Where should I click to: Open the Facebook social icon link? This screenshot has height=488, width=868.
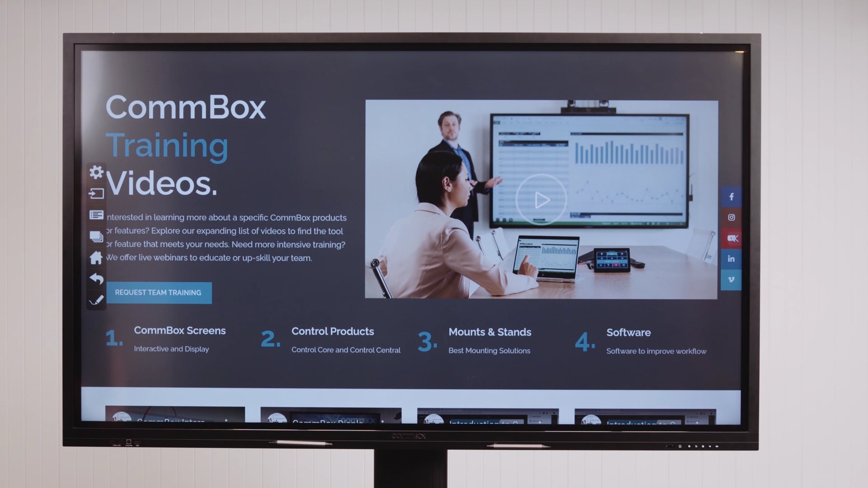point(731,196)
